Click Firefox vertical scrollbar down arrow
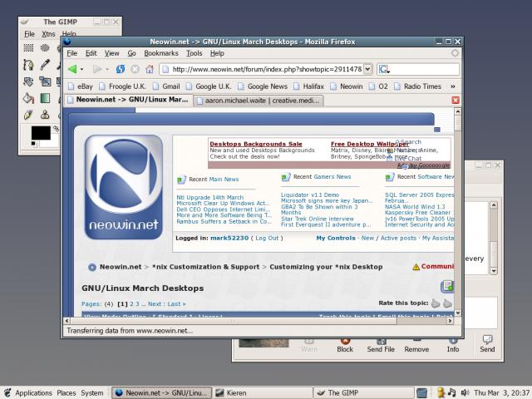The image size is (532, 399). coord(457,313)
